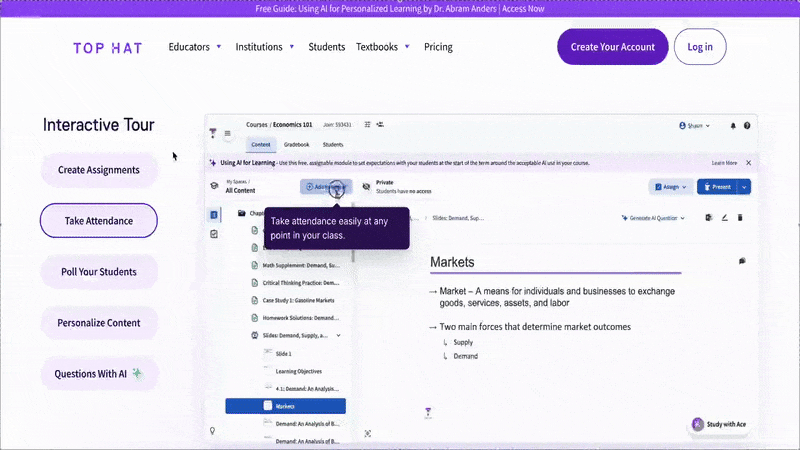Click the Case Study 1 document icon
Screen dimensions: 800x450
point(255,300)
